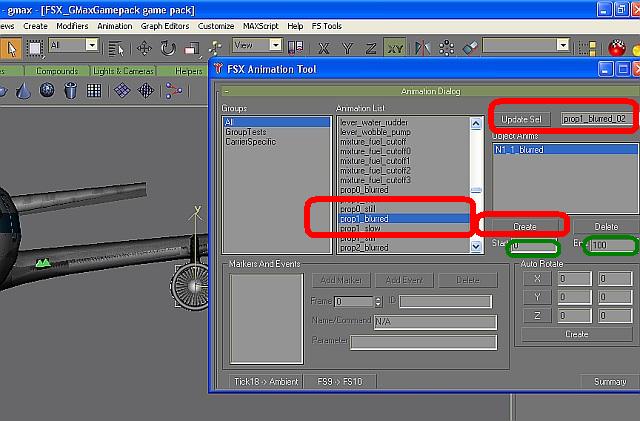This screenshot has width=640, height=421.
Task: Activate the Select and Rotate tool
Action: (167, 46)
